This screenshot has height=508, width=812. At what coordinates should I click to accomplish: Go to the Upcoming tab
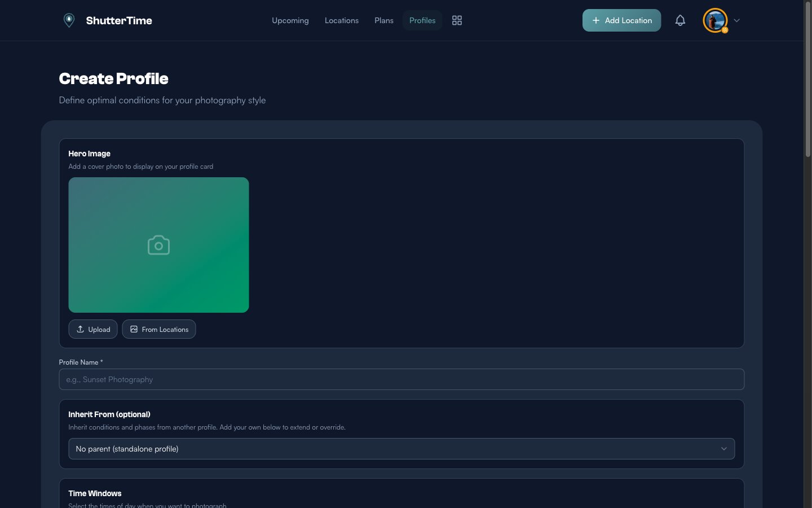tap(290, 20)
